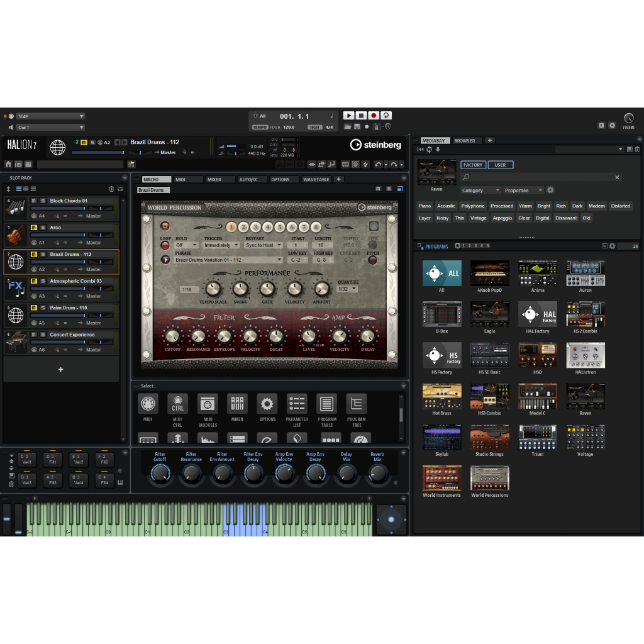644x644 pixels.
Task: Select the Skylab library thumbnail
Action: coord(441,437)
